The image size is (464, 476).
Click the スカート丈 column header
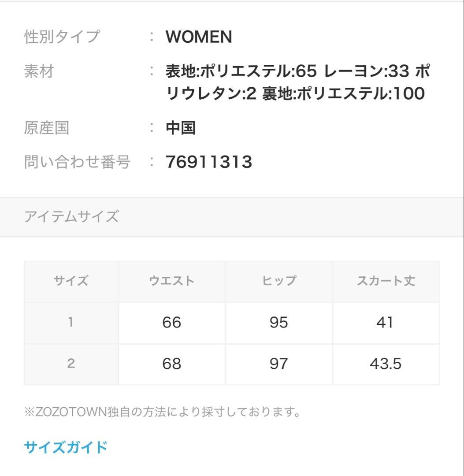386,281
